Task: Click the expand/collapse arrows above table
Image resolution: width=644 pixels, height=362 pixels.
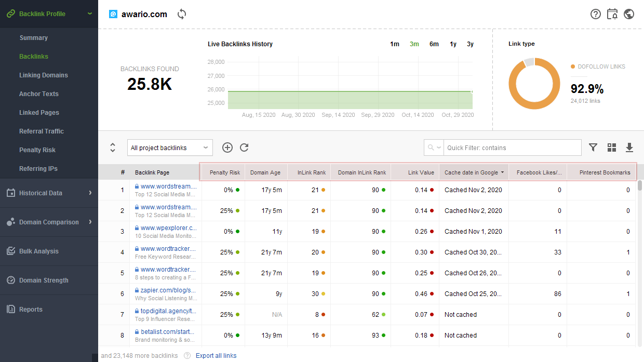Action: coord(113,148)
